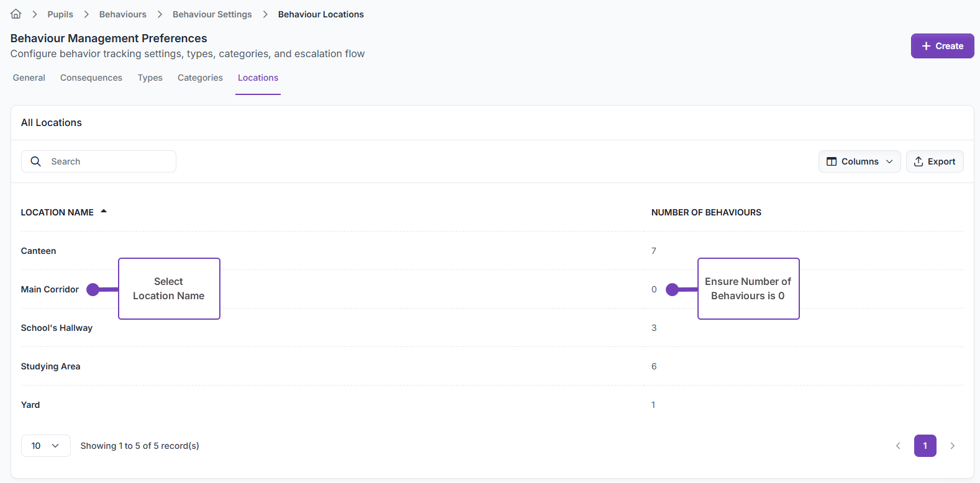The width and height of the screenshot is (980, 483).
Task: Go to the previous page arrow
Action: (x=898, y=446)
